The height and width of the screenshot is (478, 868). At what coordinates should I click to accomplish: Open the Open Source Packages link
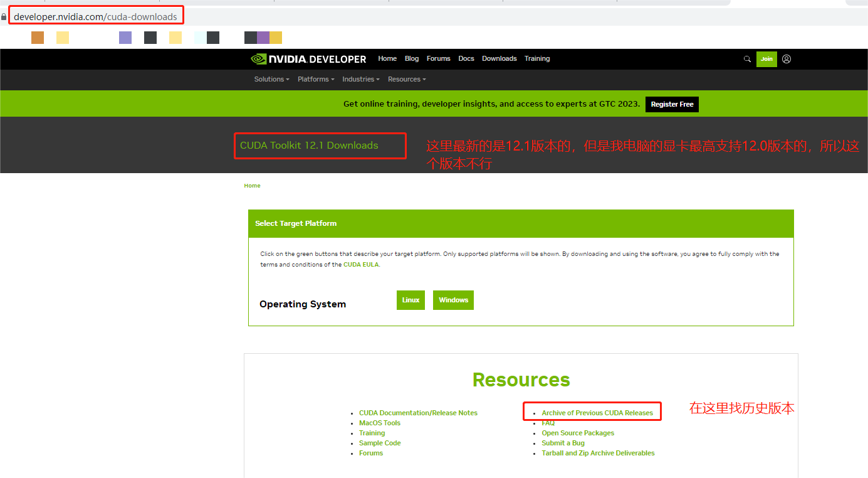[x=578, y=433]
